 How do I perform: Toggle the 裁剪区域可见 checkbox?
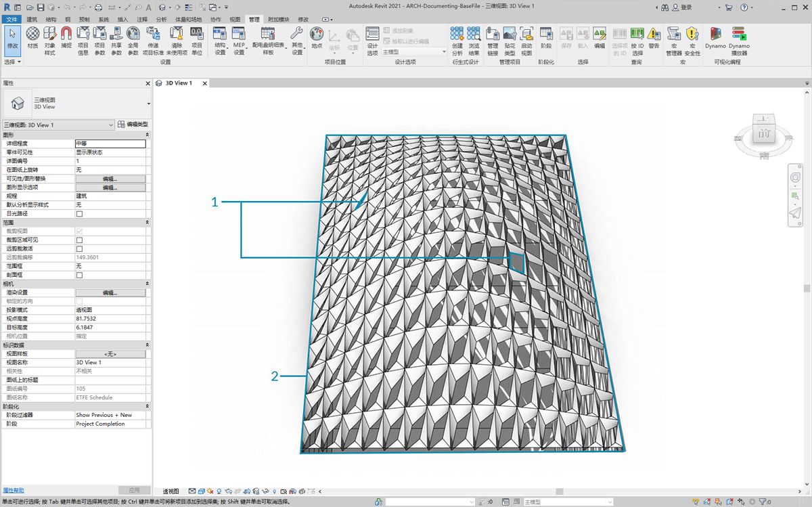79,240
